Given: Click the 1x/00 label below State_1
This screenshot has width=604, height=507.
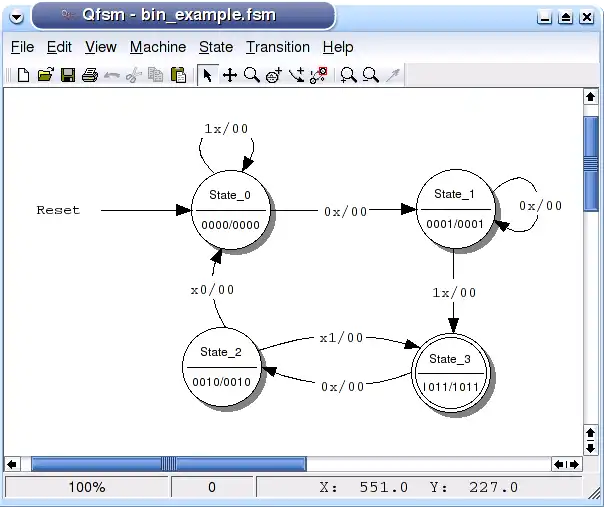Looking at the screenshot, I should [x=454, y=292].
